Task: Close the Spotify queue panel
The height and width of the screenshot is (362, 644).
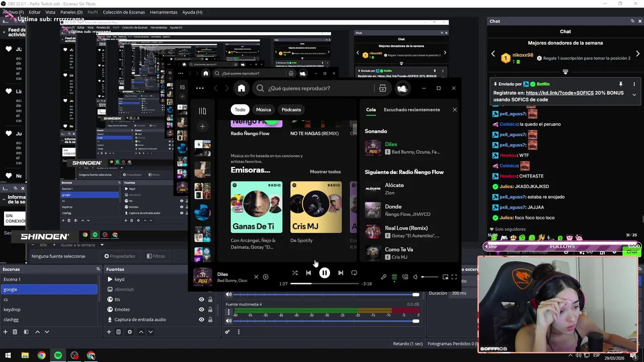Action: (455, 110)
